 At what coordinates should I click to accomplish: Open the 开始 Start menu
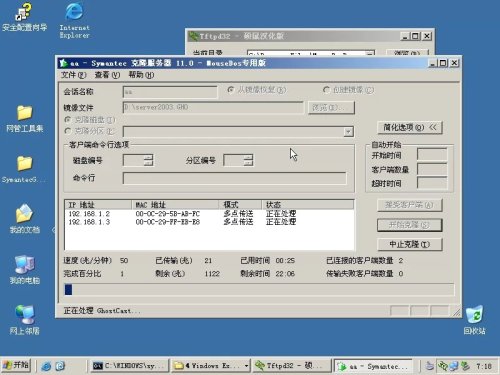pyautogui.click(x=16, y=365)
